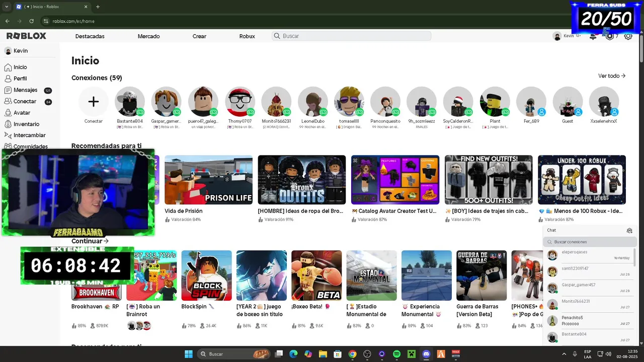Open the Guerra de Barras thumbnail
The height and width of the screenshot is (362, 644).
(481, 276)
